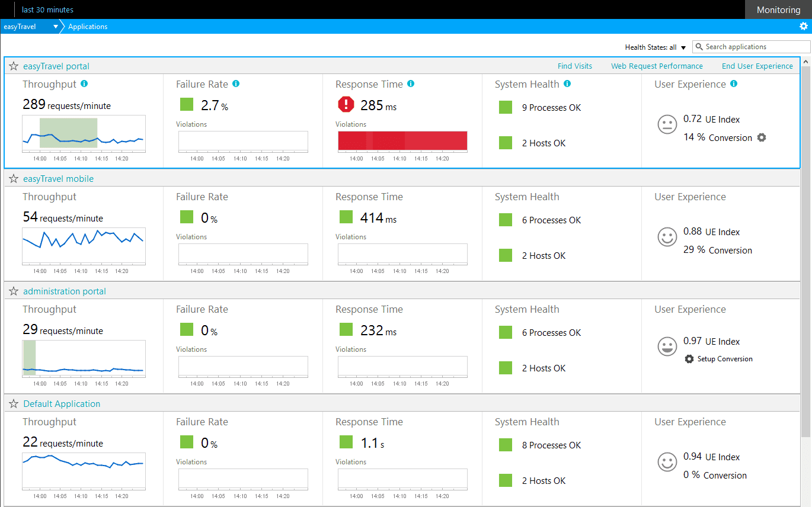Screen dimensions: 812x507
Task: Click the red Response Time violations bar
Action: tap(402, 141)
